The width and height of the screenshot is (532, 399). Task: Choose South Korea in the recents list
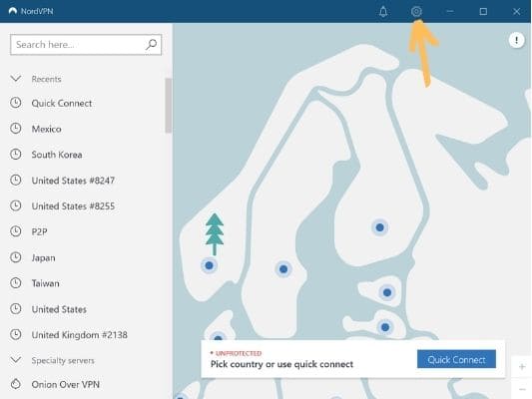click(x=57, y=155)
